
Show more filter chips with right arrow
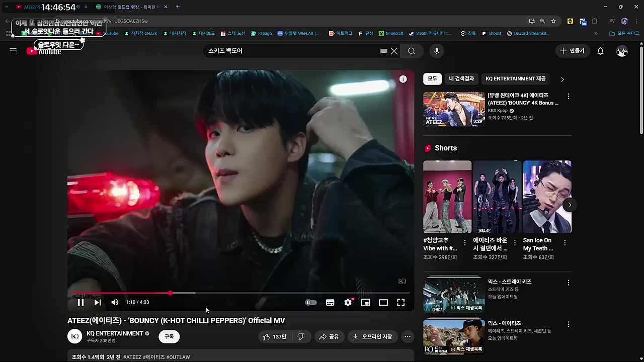click(x=562, y=79)
